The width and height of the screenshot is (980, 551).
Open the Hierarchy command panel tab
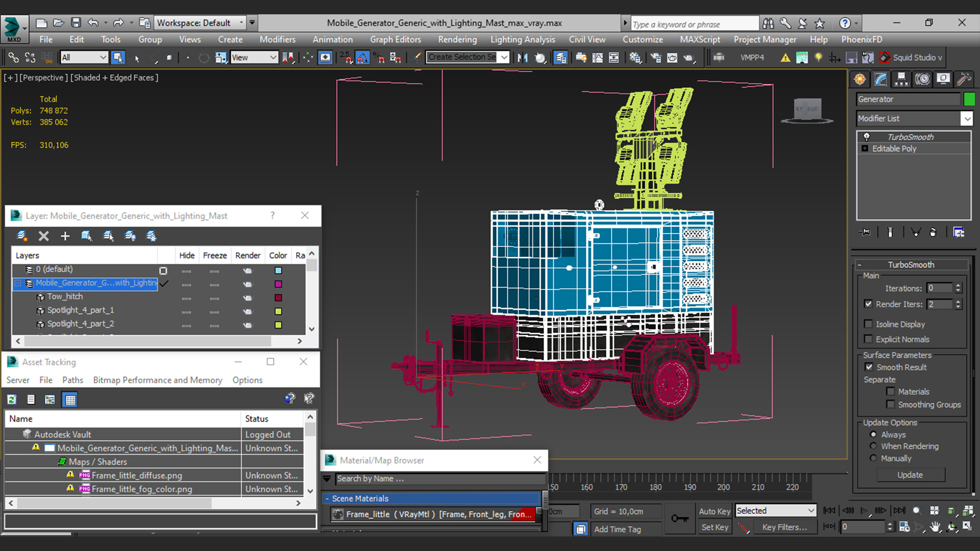pos(901,79)
